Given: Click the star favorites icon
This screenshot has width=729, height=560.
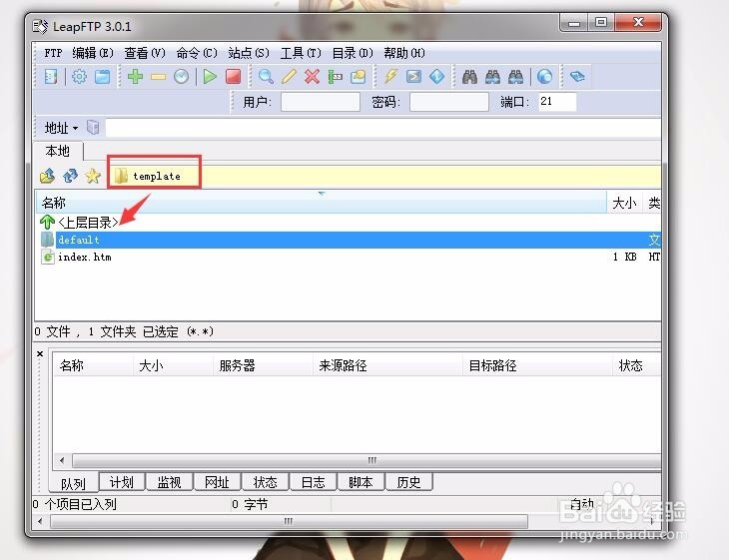Looking at the screenshot, I should pos(93,176).
